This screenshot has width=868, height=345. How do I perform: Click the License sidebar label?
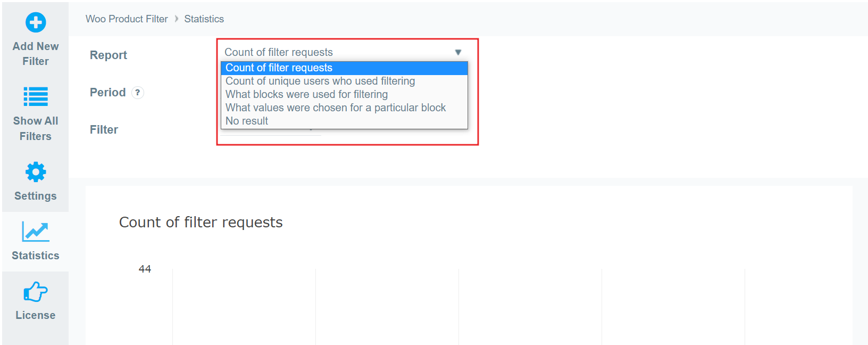(36, 315)
